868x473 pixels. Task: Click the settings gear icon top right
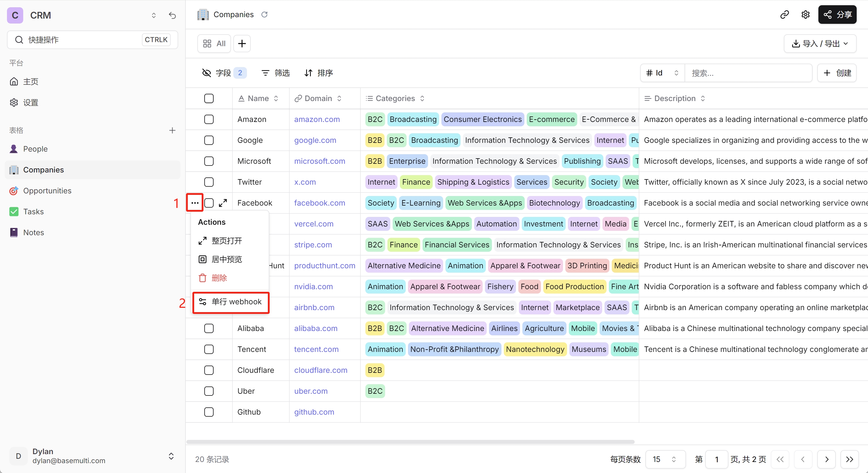click(806, 15)
